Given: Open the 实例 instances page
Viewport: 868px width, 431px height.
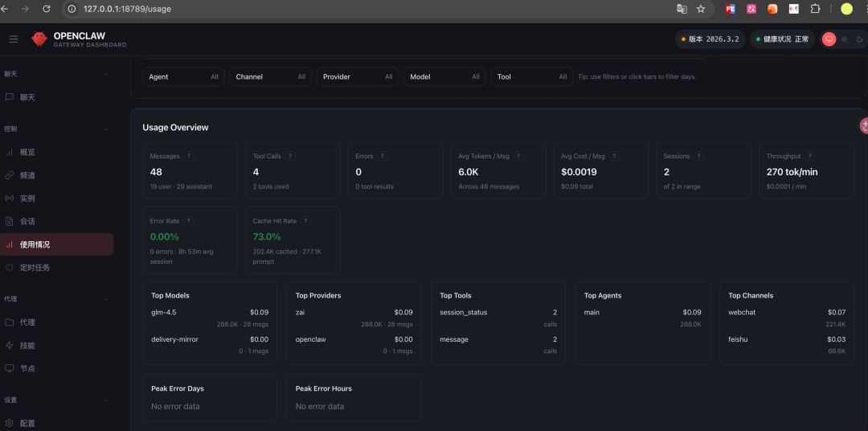Looking at the screenshot, I should click(x=57, y=199).
